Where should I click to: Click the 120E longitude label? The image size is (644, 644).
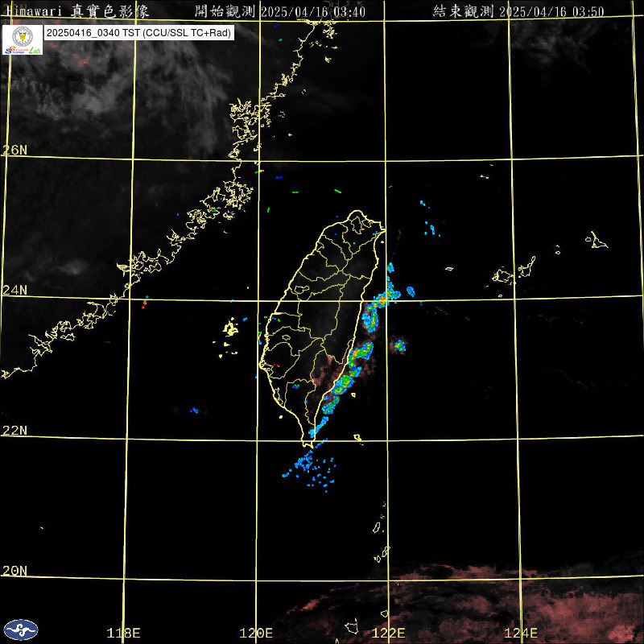pyautogui.click(x=257, y=633)
